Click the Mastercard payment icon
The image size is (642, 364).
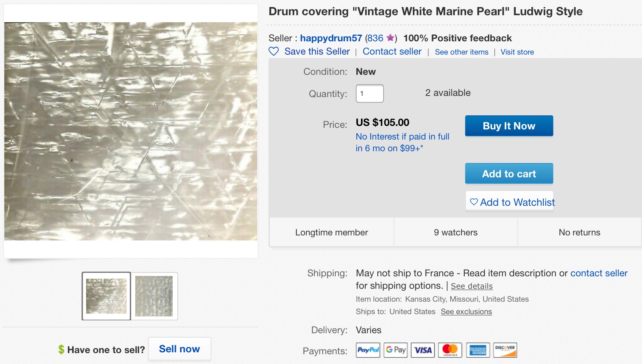coord(450,350)
